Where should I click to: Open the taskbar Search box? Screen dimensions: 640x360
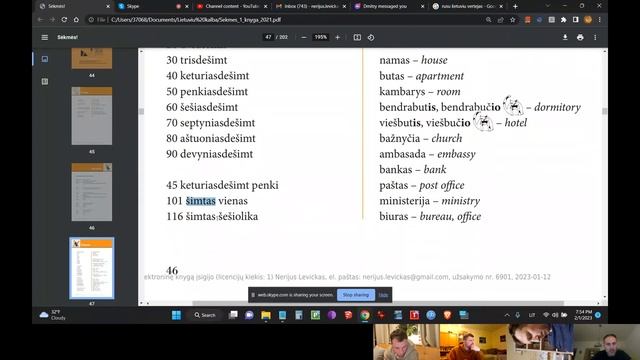pyautogui.click(x=205, y=315)
